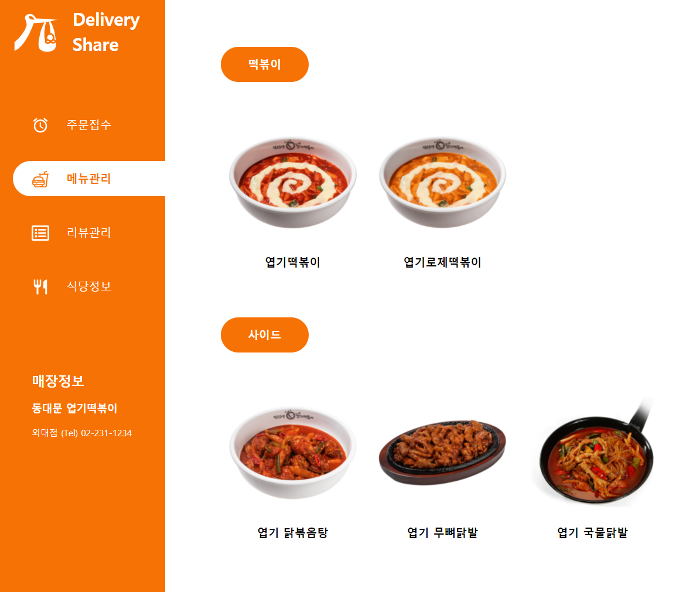Select the 엽기로제떡볶이 dish image

442,183
